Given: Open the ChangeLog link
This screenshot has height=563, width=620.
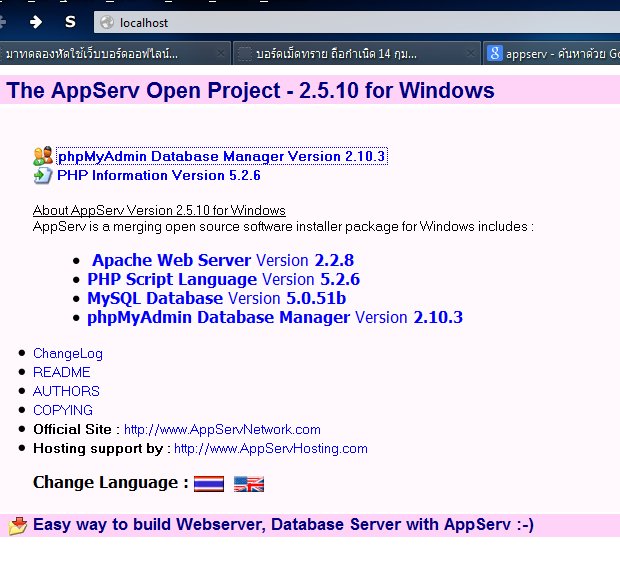Looking at the screenshot, I should tap(68, 353).
